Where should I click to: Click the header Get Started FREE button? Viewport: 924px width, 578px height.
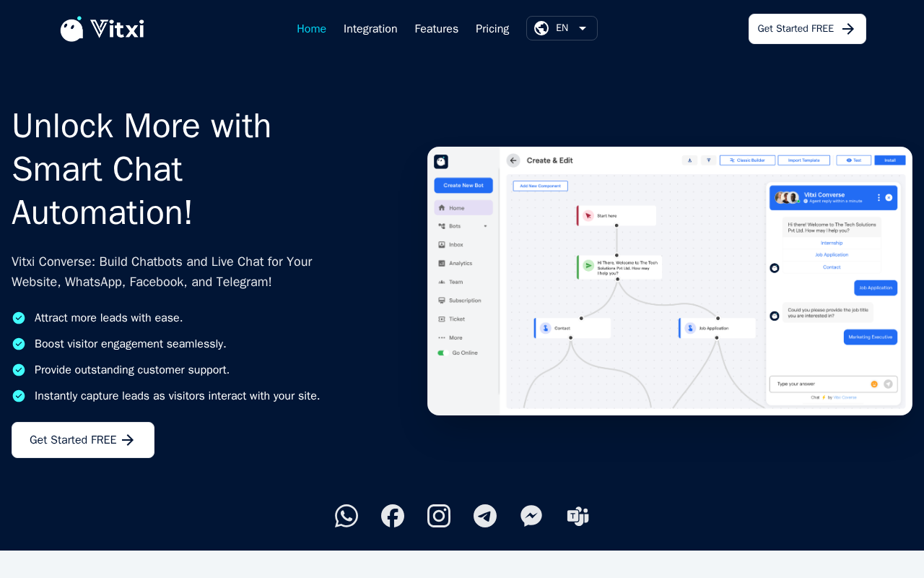[x=807, y=29]
